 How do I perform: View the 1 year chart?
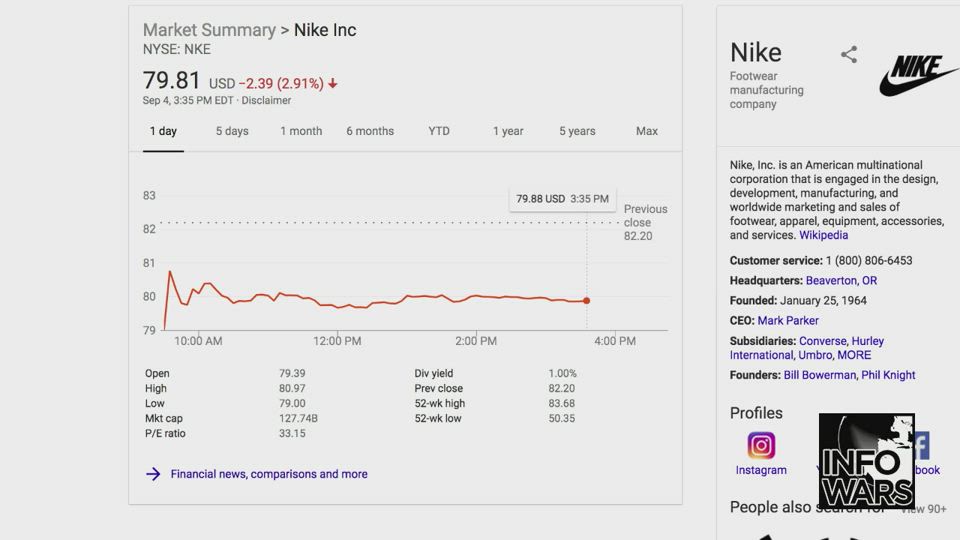[x=508, y=131]
